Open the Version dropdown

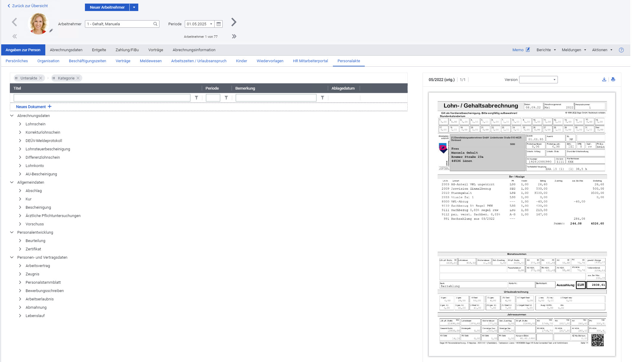(x=538, y=80)
